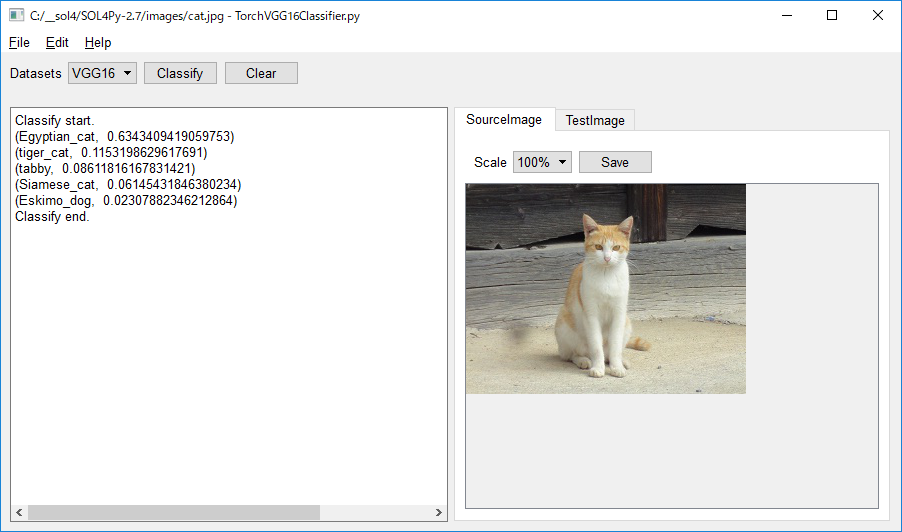
Task: Maximize the TorchVGG16Classifier window
Action: [832, 16]
